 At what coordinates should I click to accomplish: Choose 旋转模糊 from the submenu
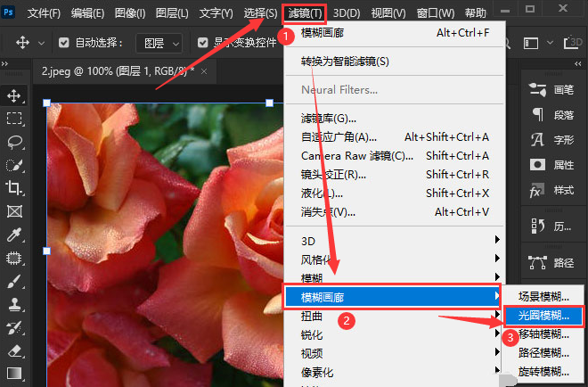click(x=543, y=372)
